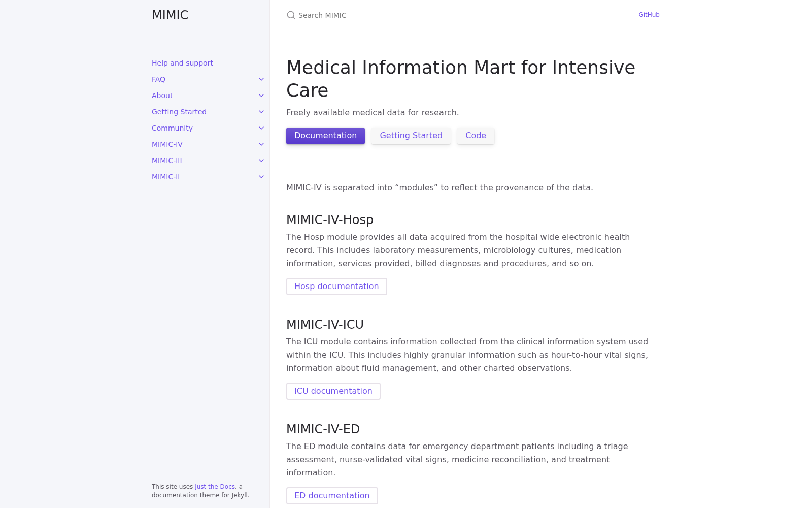The width and height of the screenshot is (812, 508).
Task: Expand the About sidebar section
Action: [x=261, y=96]
